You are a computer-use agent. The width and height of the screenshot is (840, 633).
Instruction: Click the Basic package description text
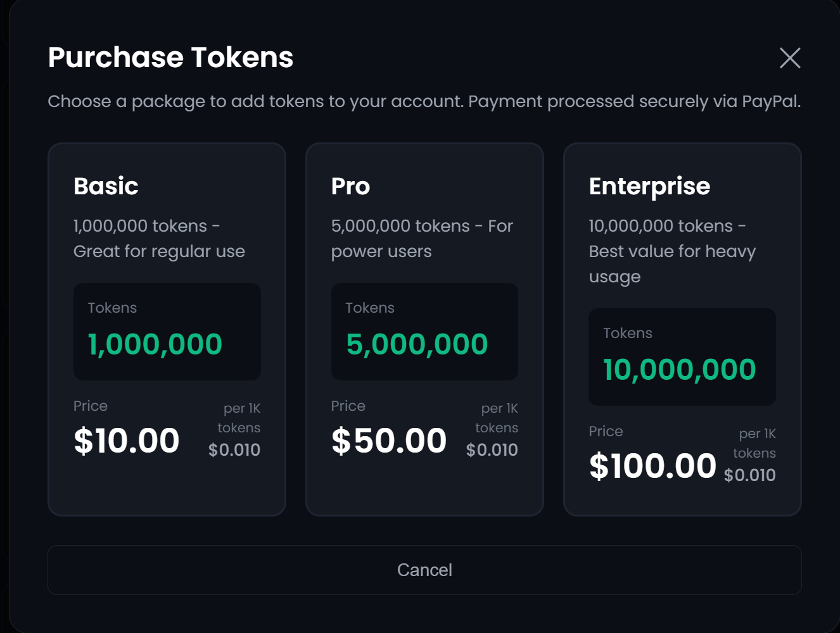click(159, 238)
